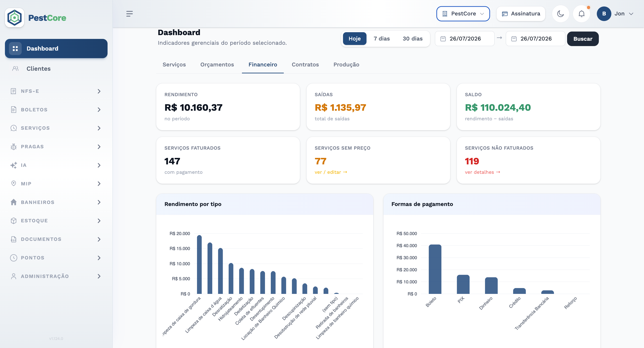The height and width of the screenshot is (348, 644).
Task: Expand the Pragas menu chevron
Action: 99,147
